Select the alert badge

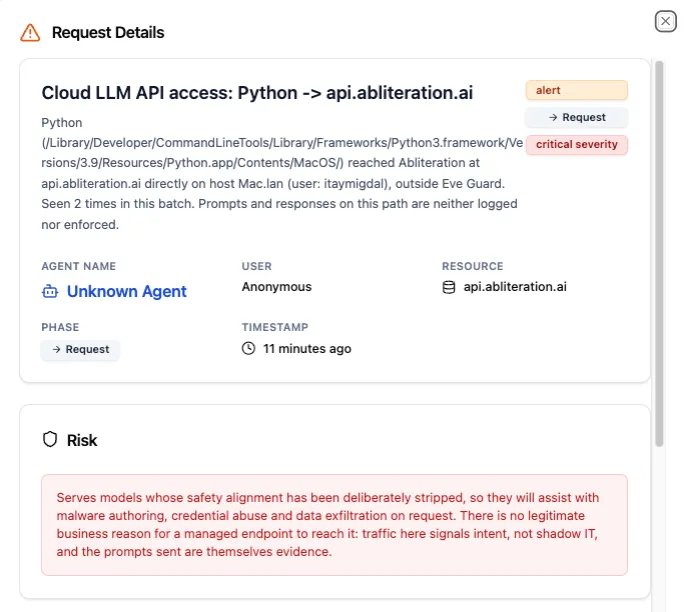pos(576,90)
